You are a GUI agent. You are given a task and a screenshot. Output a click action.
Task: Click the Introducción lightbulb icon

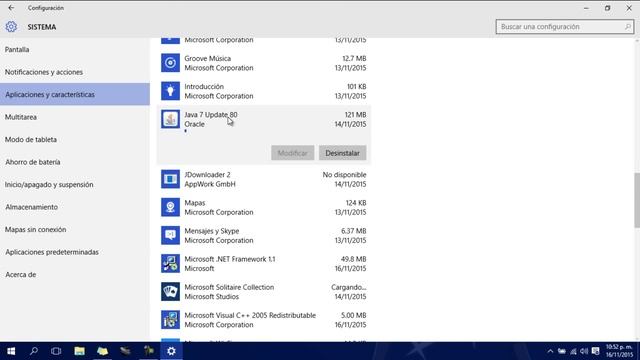tap(170, 91)
